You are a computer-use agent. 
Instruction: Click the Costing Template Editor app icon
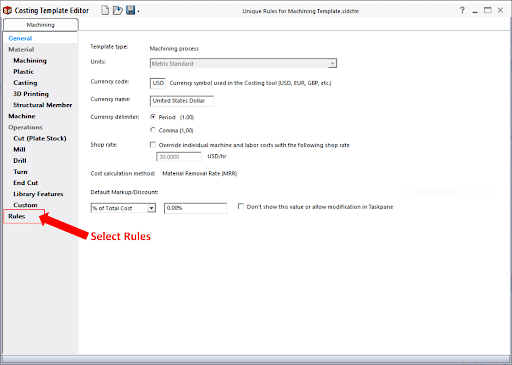click(x=7, y=11)
